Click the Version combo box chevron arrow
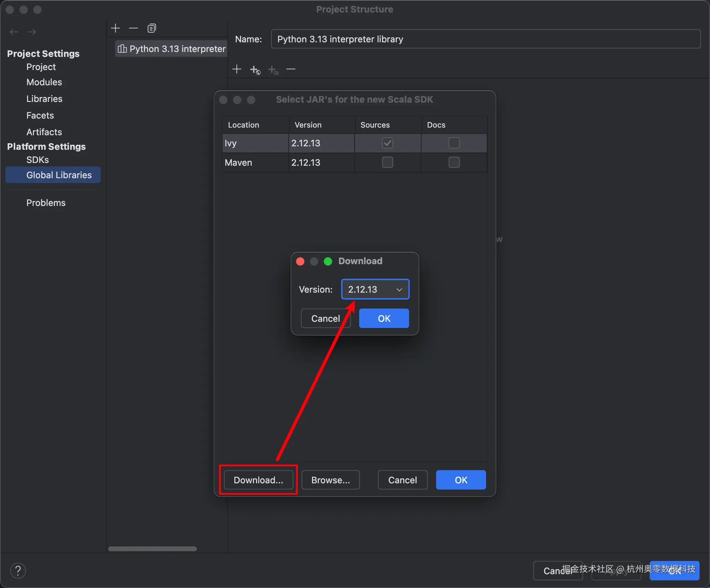This screenshot has height=588, width=710. coord(399,289)
